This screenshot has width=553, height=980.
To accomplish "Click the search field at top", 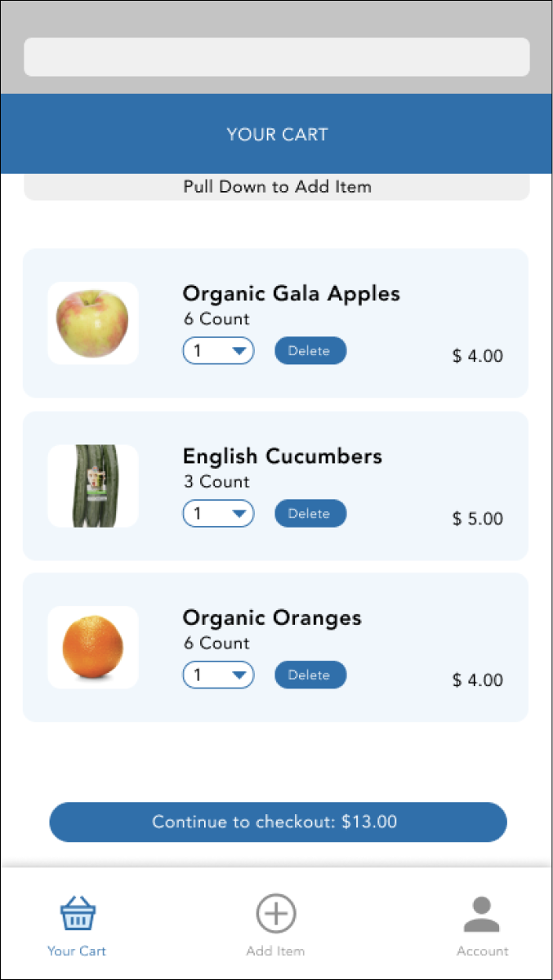I will pyautogui.click(x=276, y=57).
